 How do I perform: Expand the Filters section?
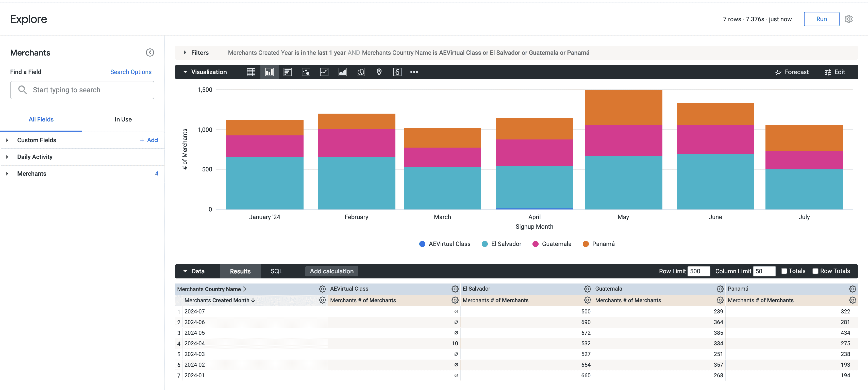click(185, 52)
